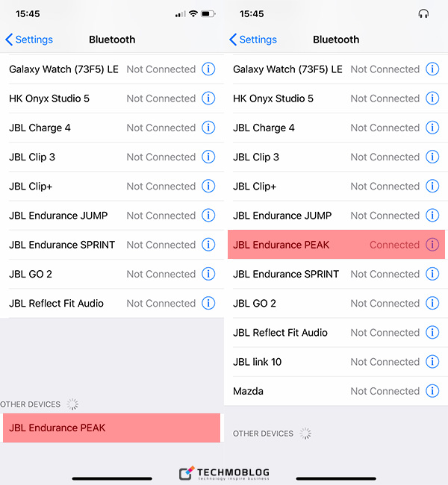
Task: Tap the battery icon in status bar
Action: coord(208,14)
